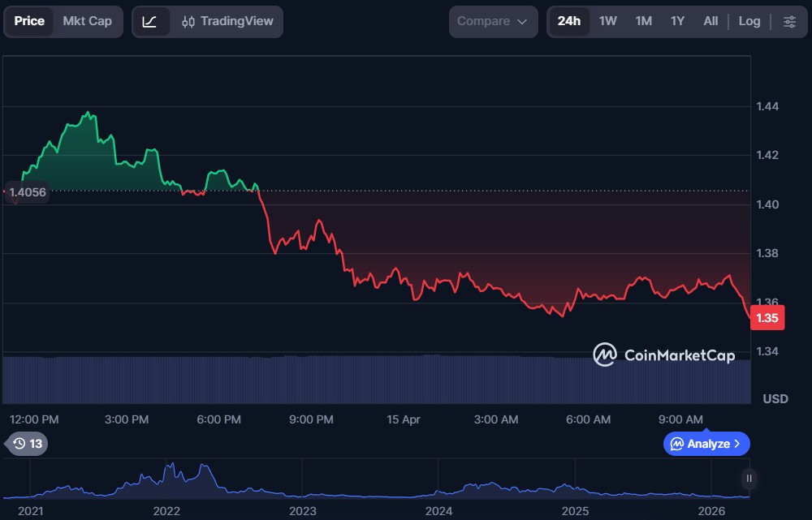
Task: Select the 1W timeframe tab
Action: [x=607, y=22]
